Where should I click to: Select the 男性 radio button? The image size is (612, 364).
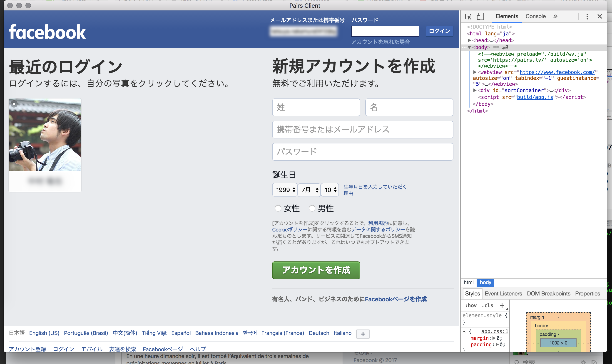[x=312, y=208]
